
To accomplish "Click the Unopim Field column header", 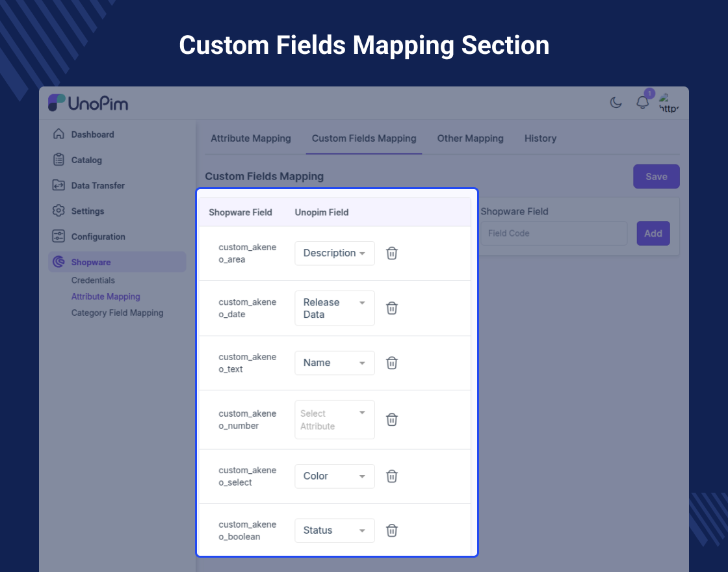I will pyautogui.click(x=322, y=212).
